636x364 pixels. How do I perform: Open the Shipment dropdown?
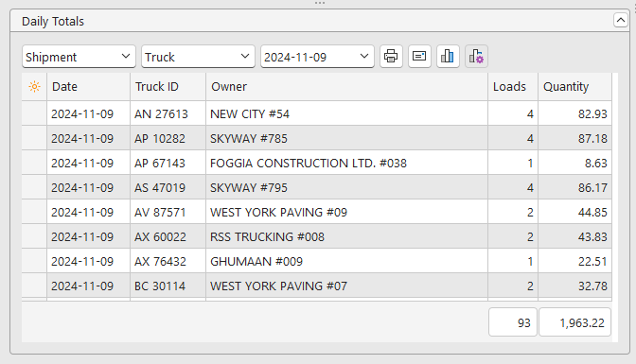(x=79, y=57)
